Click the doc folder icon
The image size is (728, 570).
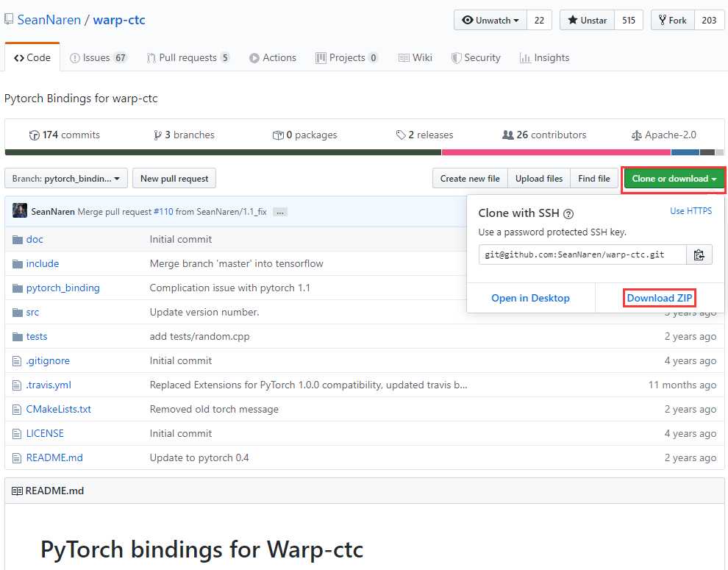(18, 240)
